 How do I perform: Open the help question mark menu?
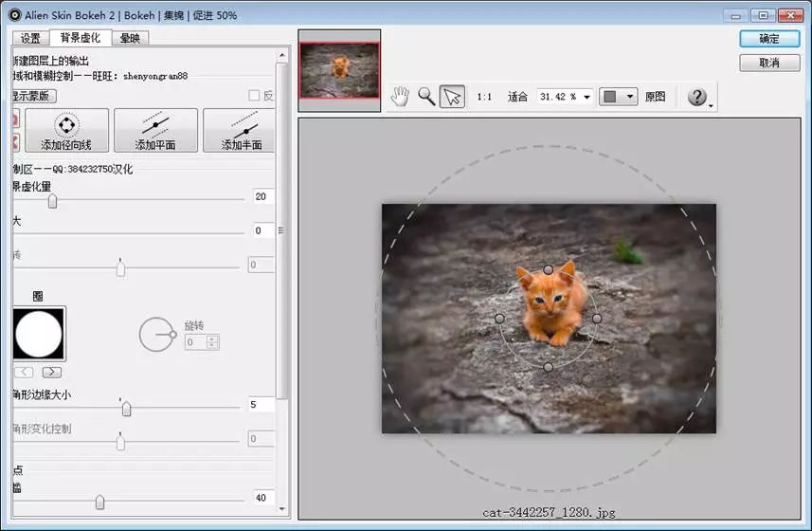click(697, 97)
